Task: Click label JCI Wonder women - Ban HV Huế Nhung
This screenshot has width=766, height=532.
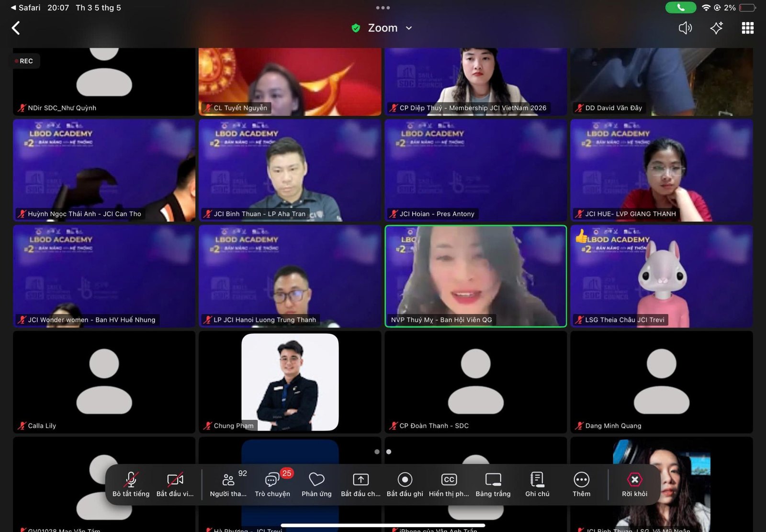Action: pyautogui.click(x=91, y=319)
